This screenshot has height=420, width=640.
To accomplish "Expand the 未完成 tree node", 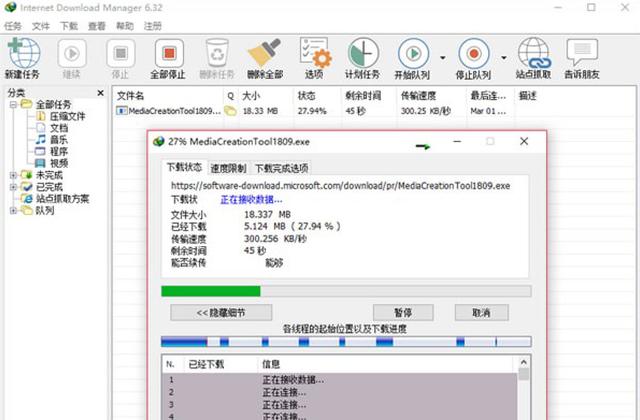I will (x=13, y=175).
